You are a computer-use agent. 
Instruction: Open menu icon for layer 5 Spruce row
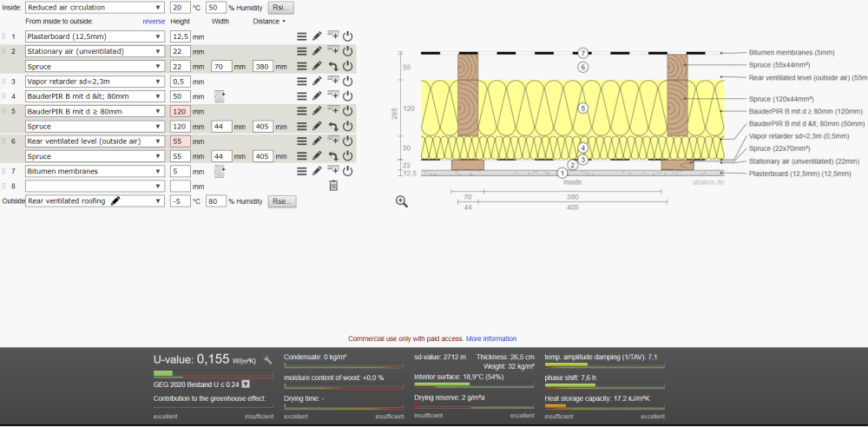tap(302, 126)
